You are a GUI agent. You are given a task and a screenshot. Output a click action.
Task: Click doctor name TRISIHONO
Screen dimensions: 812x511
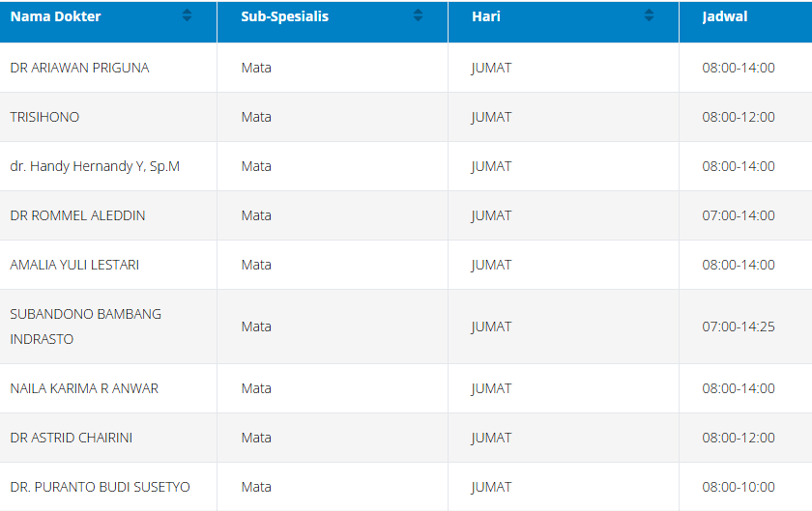pos(44,117)
